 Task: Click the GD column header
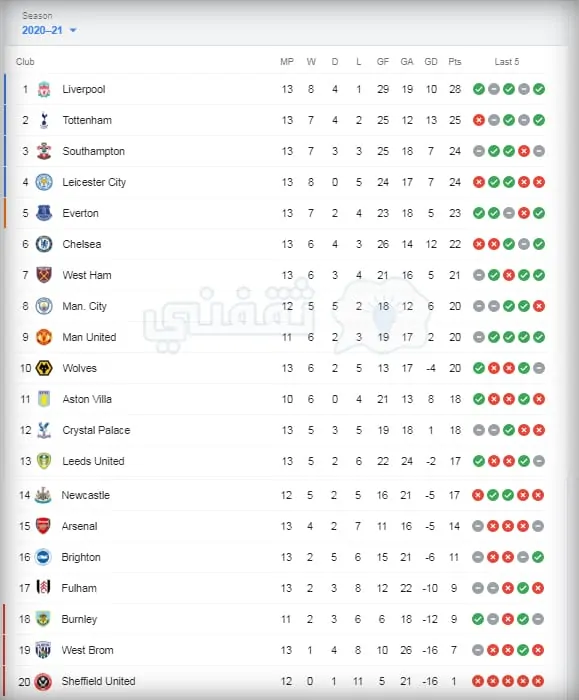coord(431,62)
